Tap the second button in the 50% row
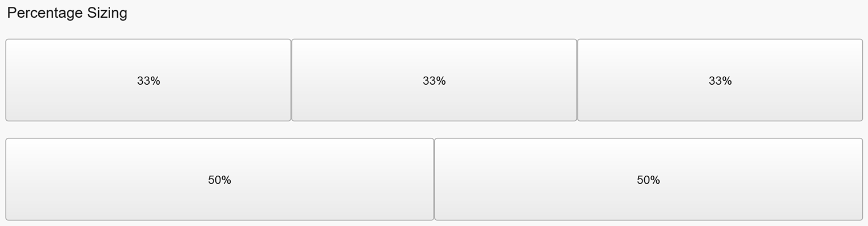 649,179
